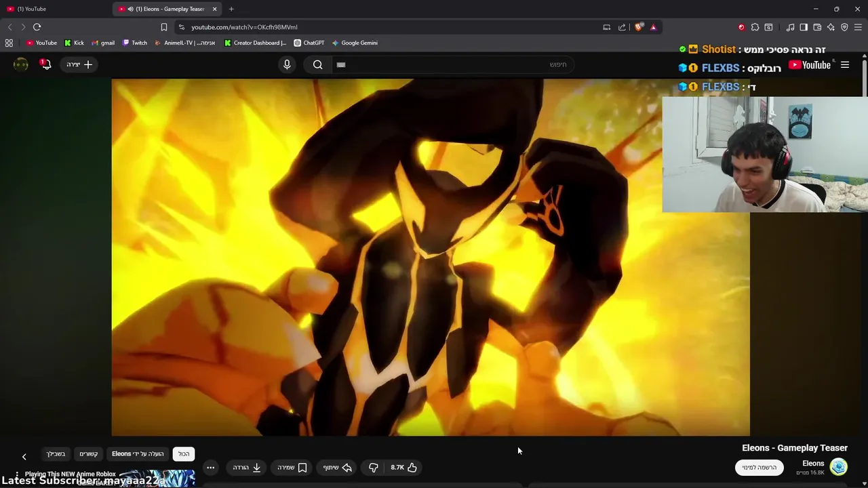Click the Eleons gameplay video player
868x488 pixels.
pyautogui.click(x=431, y=257)
